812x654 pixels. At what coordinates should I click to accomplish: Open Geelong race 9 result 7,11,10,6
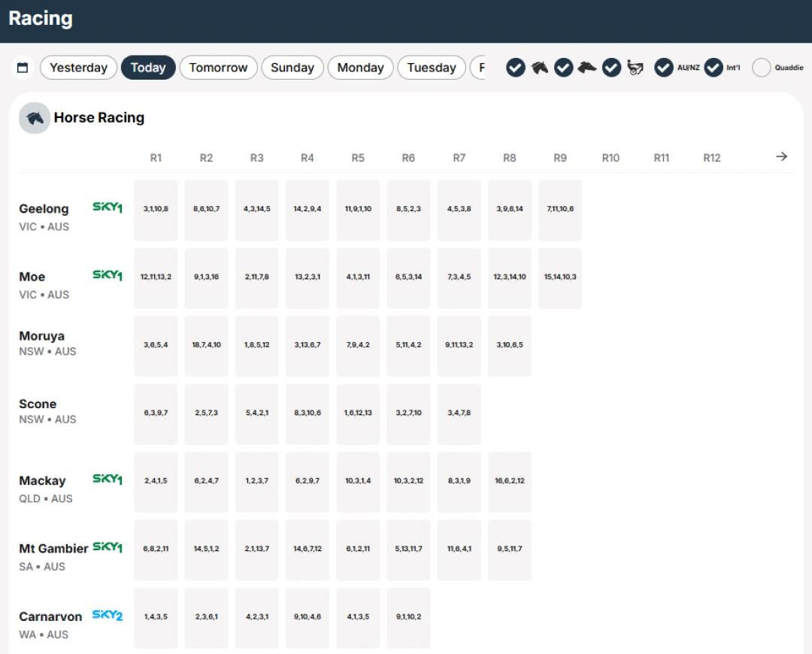[x=560, y=210]
